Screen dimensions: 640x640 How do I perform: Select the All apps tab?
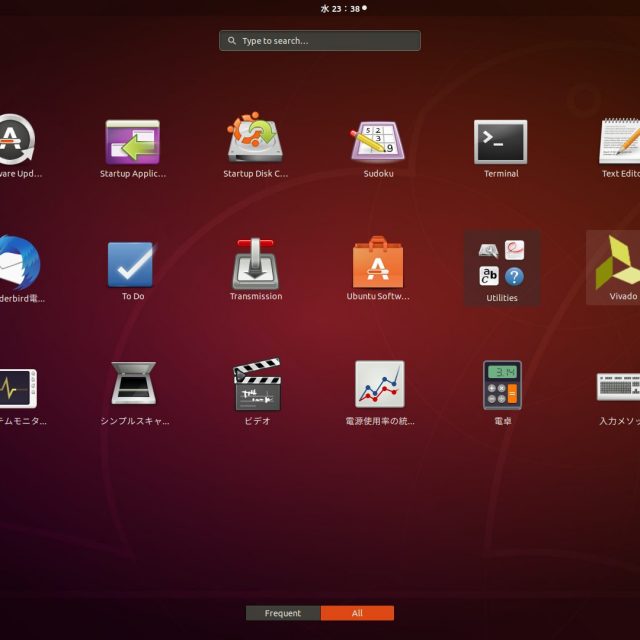tap(357, 613)
